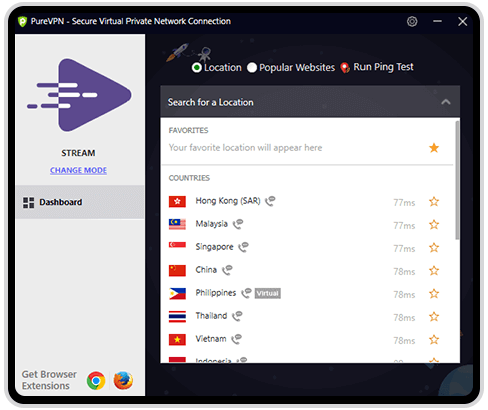Open settings via the gear icon

412,22
